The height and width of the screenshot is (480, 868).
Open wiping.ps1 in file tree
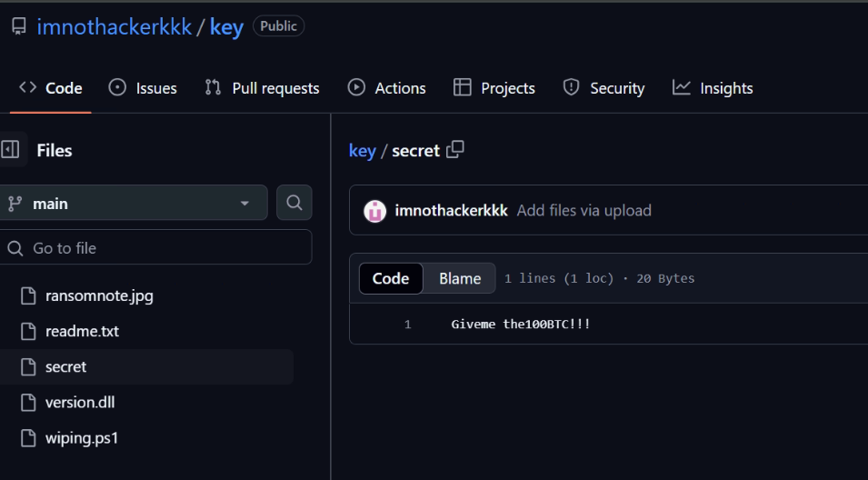tap(82, 438)
